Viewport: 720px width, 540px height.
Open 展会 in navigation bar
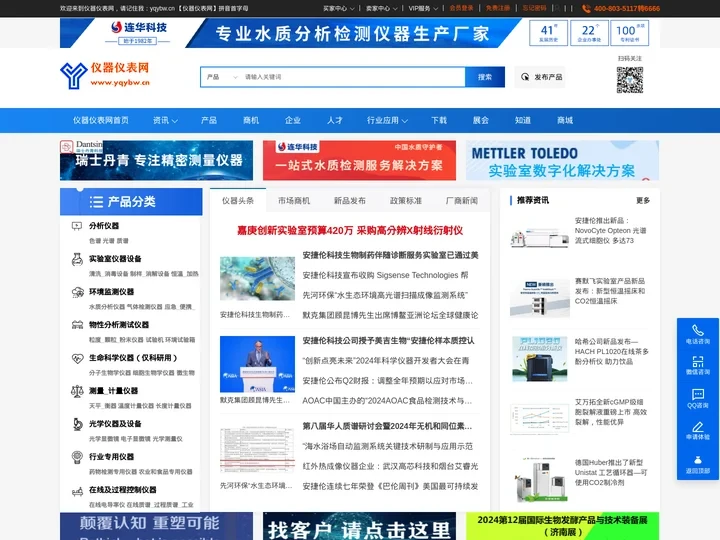(480, 120)
